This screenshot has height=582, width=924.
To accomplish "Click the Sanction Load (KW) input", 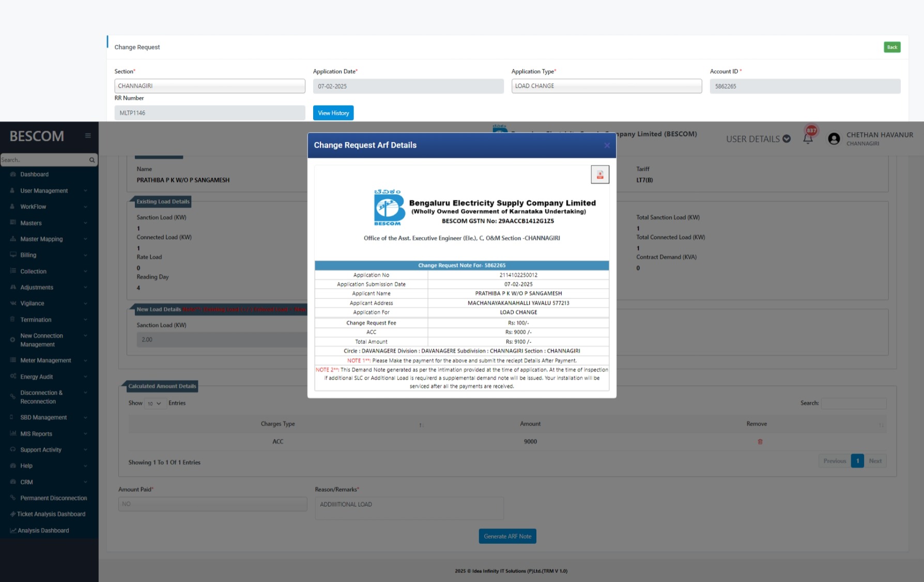I will (222, 340).
